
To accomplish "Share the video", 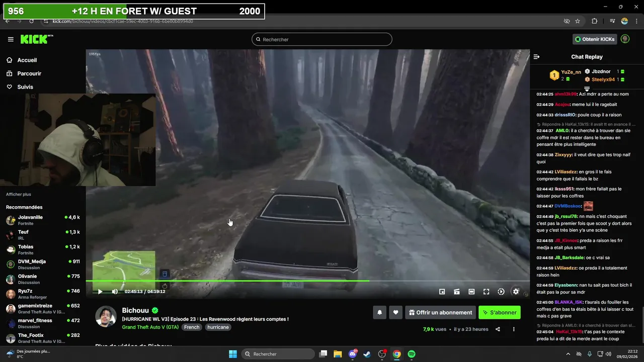I will click(498, 329).
